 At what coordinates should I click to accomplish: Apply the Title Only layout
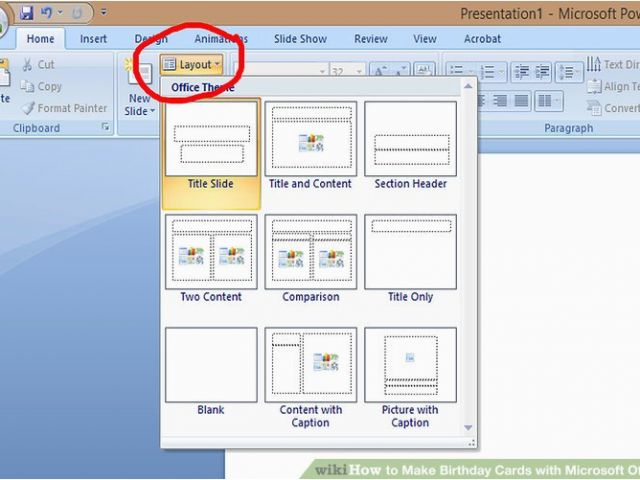tap(410, 259)
